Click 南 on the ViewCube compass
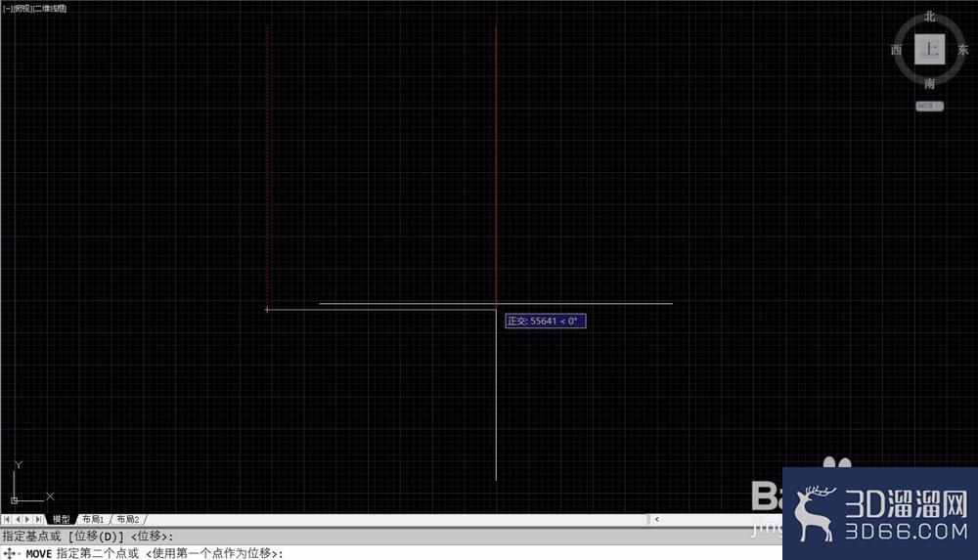978x560 pixels. 929,84
